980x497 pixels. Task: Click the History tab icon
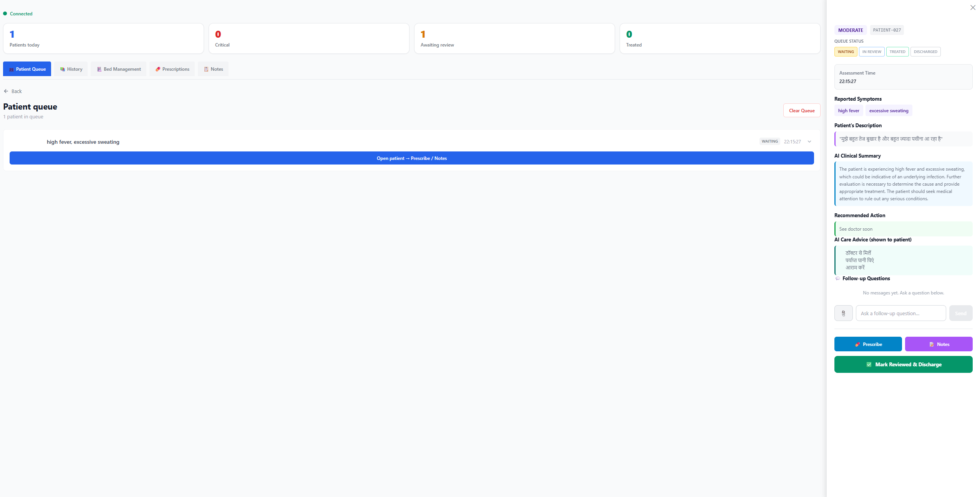(x=63, y=69)
